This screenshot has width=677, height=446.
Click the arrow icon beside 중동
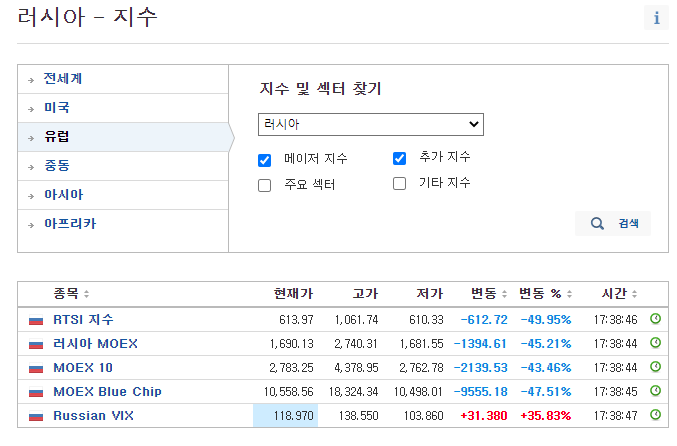click(31, 167)
